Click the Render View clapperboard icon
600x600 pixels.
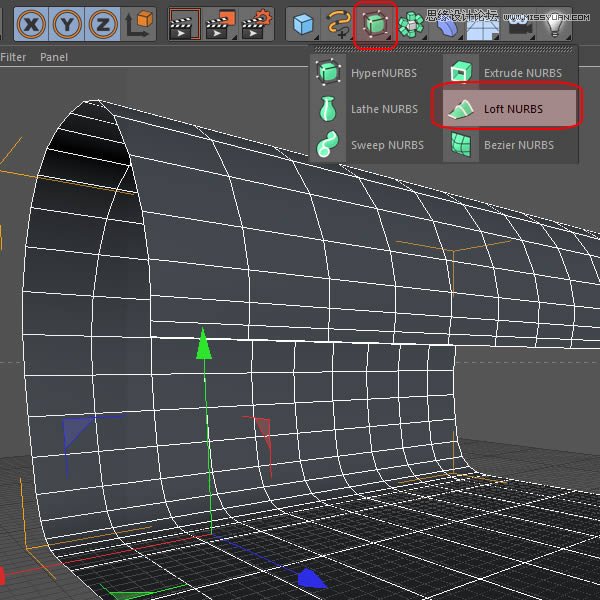click(x=182, y=22)
